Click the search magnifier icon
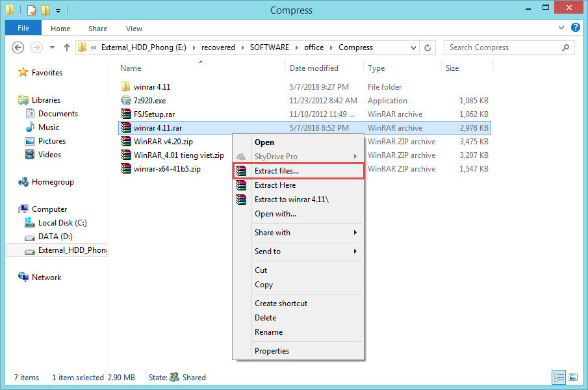 click(566, 47)
